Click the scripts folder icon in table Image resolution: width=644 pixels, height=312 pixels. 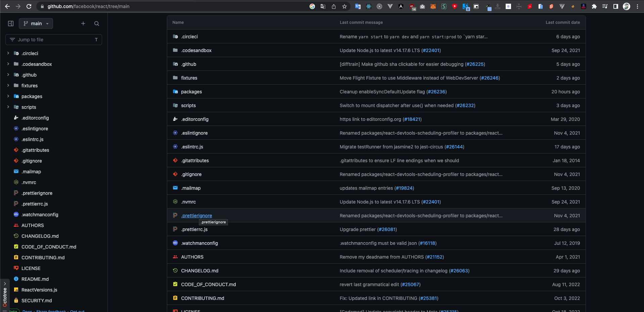pyautogui.click(x=175, y=105)
